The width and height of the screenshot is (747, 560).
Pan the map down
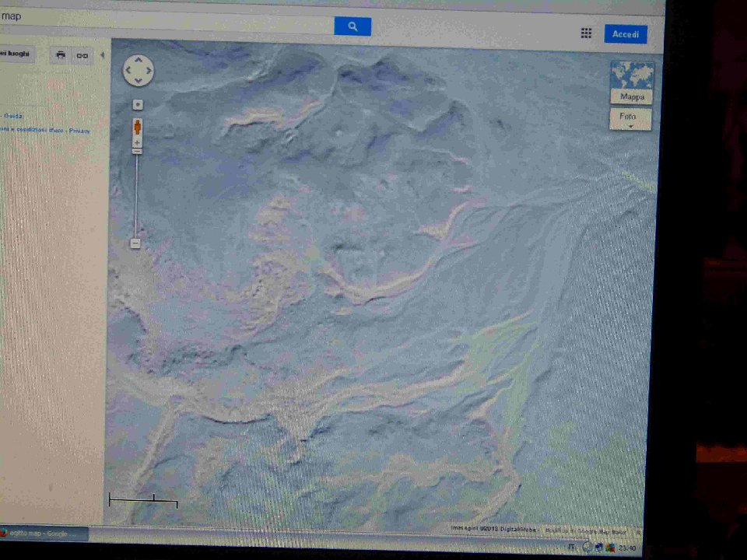139,81
